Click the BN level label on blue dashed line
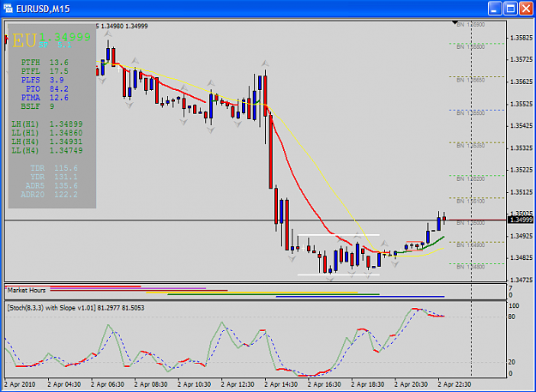The width and height of the screenshot is (536, 392). (471, 113)
